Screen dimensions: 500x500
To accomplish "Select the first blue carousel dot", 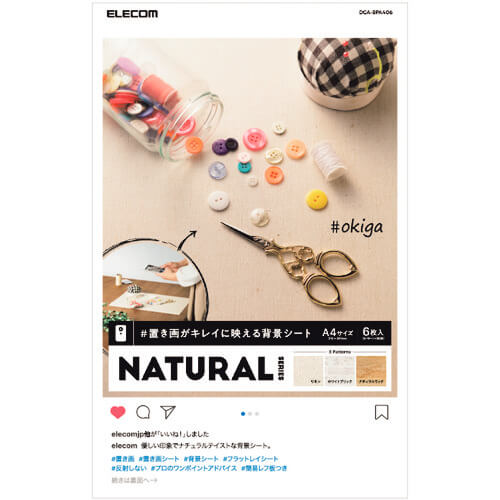I will 243,414.
